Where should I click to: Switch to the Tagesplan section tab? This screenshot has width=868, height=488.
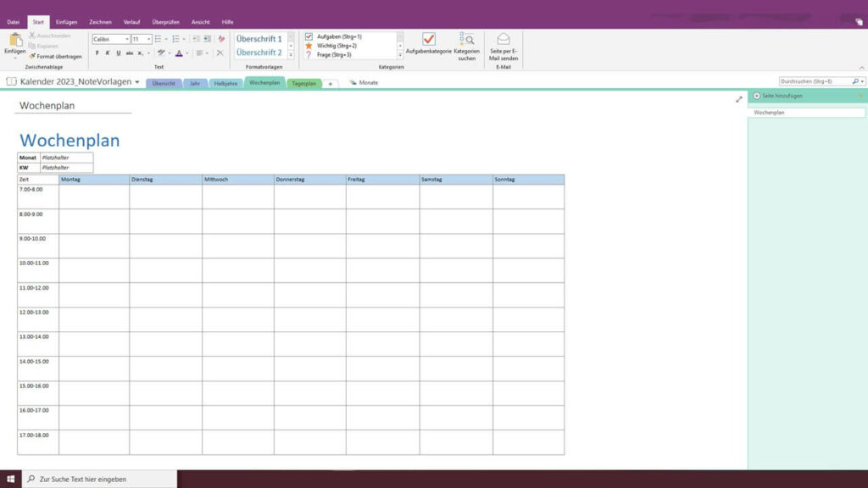click(x=303, y=82)
